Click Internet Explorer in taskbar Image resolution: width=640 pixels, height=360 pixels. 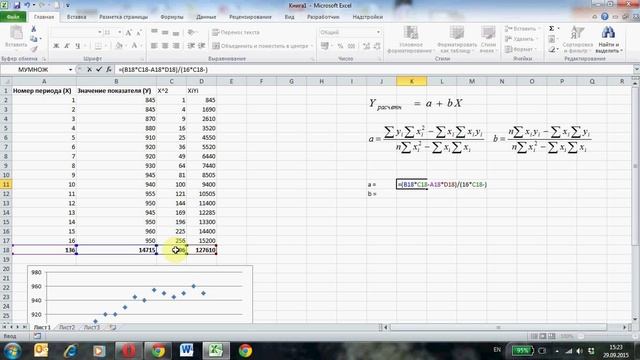[70, 350]
